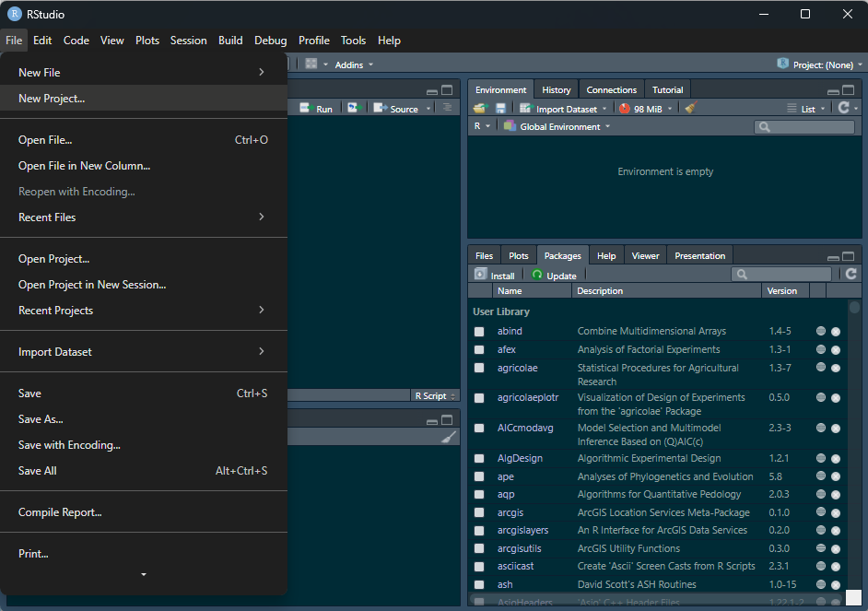Viewport: 868px width, 611px height.
Task: Click the clear console broom icon
Action: click(x=449, y=438)
